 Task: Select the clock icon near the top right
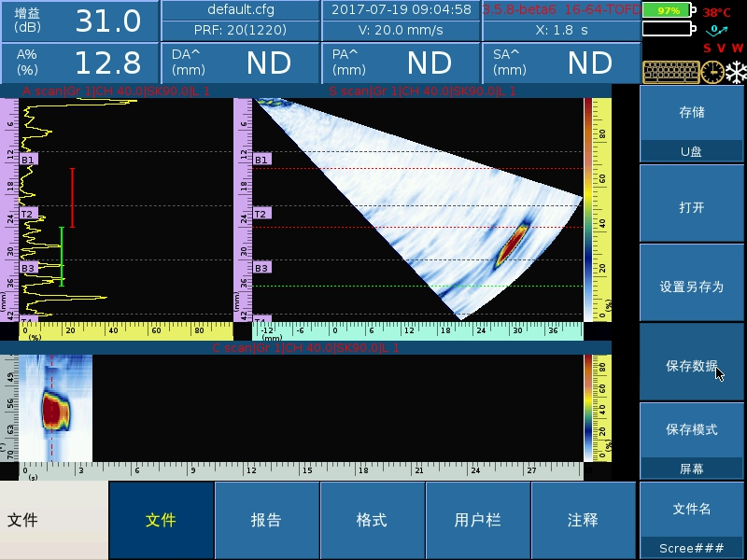pyautogui.click(x=712, y=72)
